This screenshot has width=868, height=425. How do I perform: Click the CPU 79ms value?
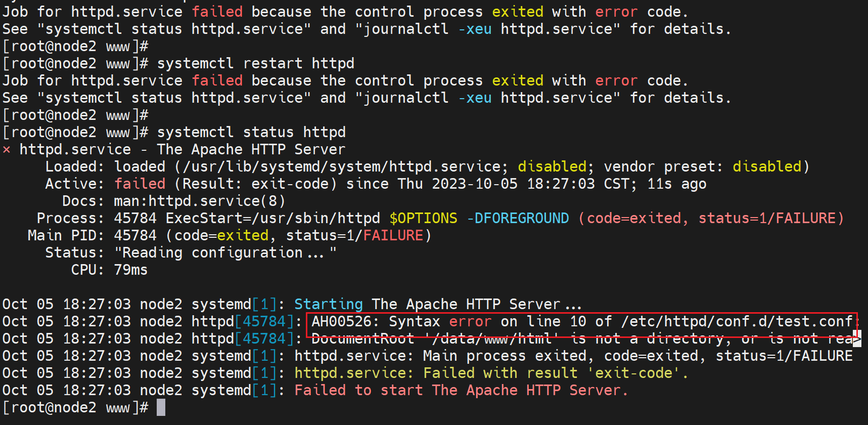click(130, 270)
